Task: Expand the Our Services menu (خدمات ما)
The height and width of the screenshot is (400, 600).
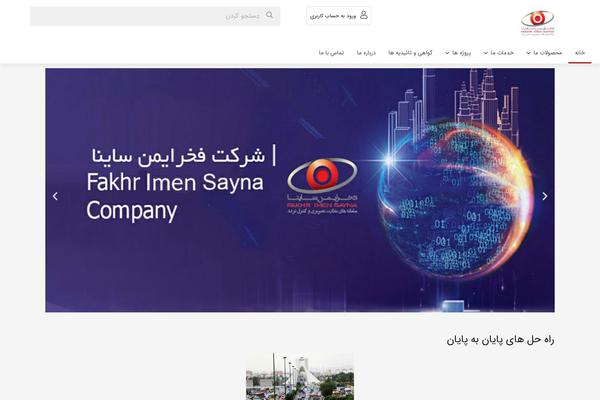Action: [498, 53]
